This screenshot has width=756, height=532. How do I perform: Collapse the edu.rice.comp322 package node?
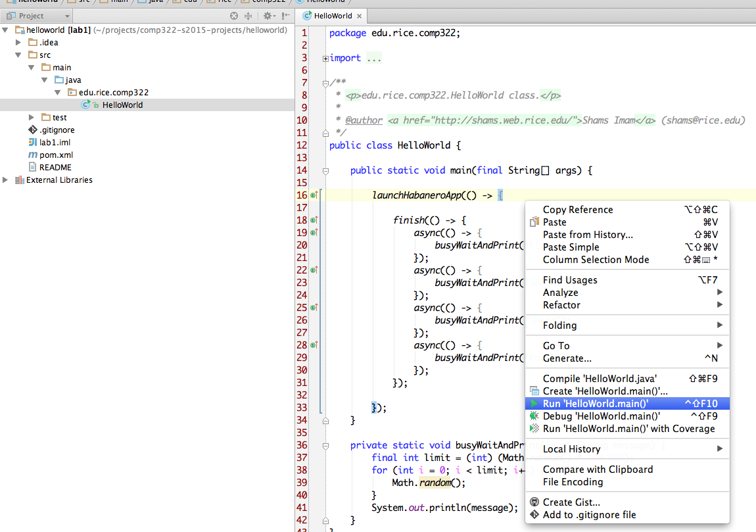pos(57,92)
